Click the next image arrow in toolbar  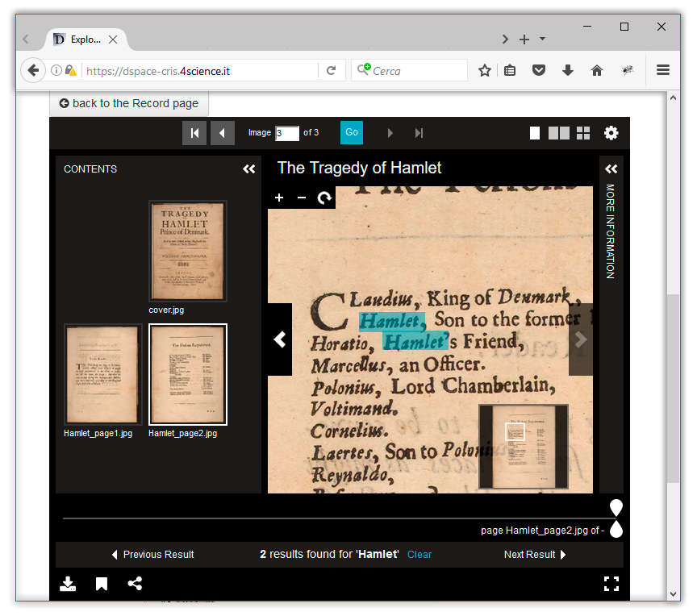(390, 133)
